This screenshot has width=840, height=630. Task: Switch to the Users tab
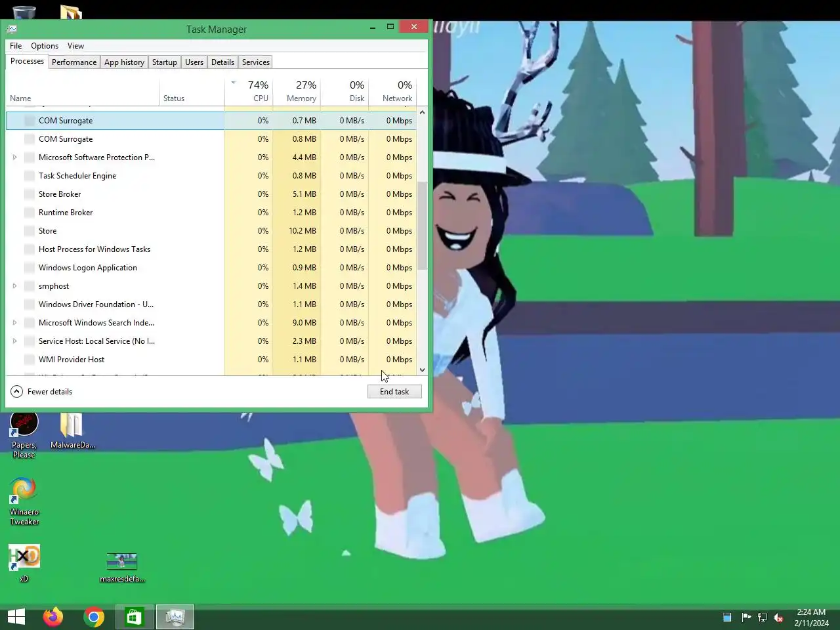pyautogui.click(x=194, y=62)
